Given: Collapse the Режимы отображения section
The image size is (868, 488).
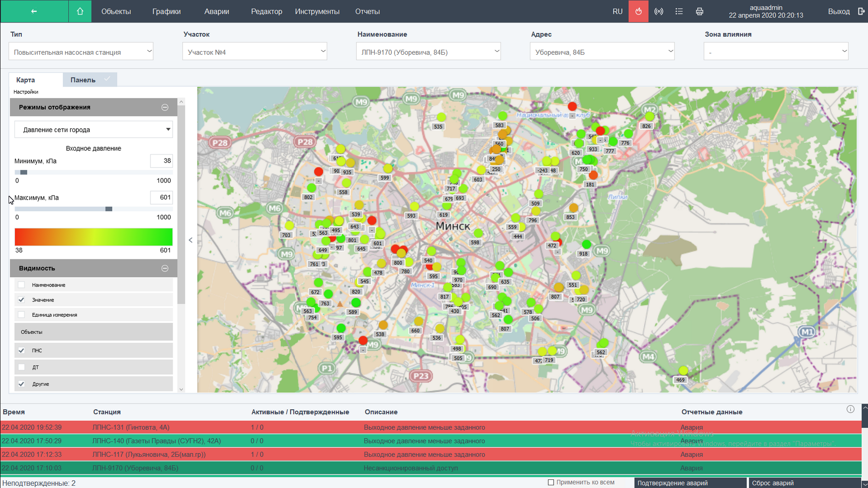Looking at the screenshot, I should 165,108.
